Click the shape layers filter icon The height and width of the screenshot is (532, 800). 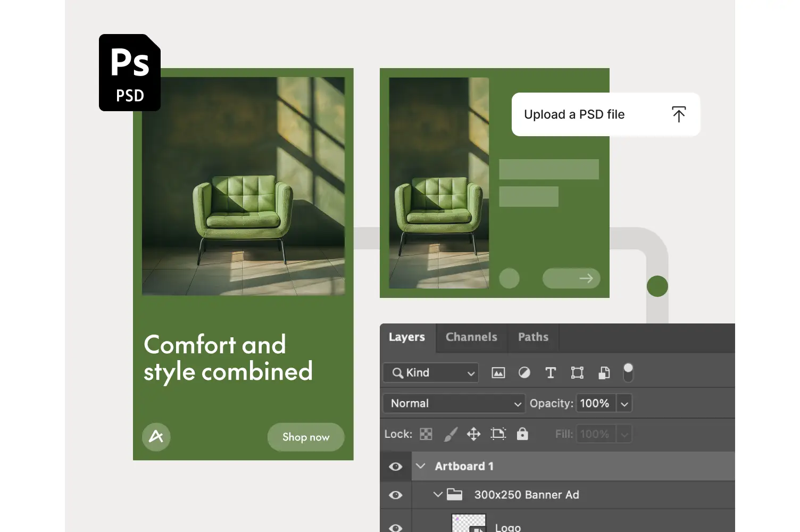[x=578, y=372]
